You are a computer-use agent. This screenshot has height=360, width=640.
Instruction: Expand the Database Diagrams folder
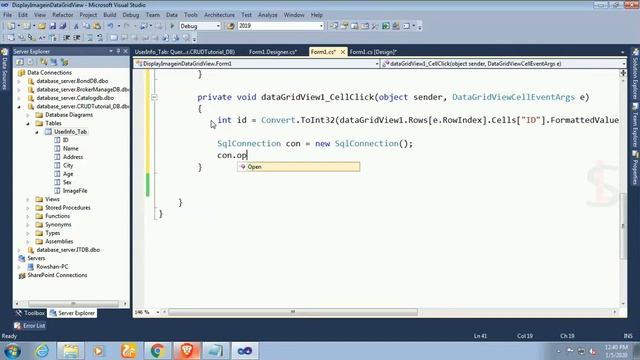[28, 115]
